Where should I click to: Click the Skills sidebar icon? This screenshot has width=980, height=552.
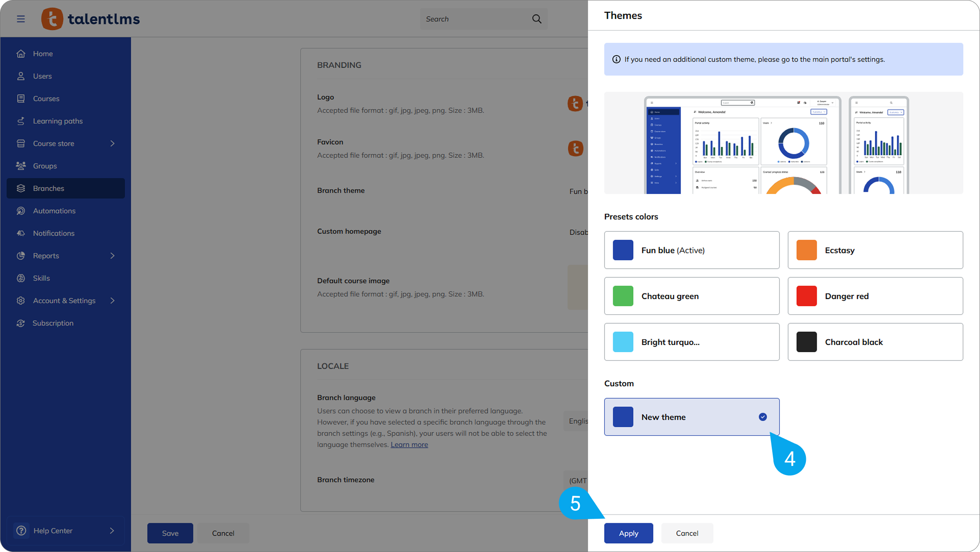tap(20, 278)
